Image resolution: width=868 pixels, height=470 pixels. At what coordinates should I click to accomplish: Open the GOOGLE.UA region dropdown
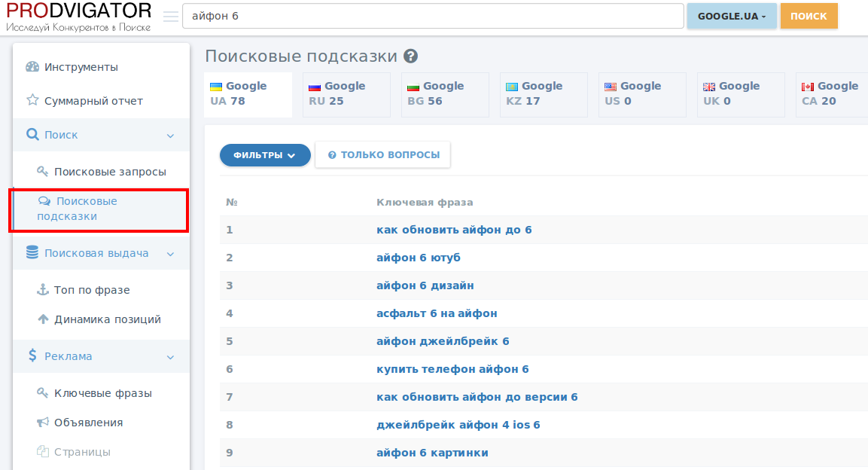pos(732,16)
